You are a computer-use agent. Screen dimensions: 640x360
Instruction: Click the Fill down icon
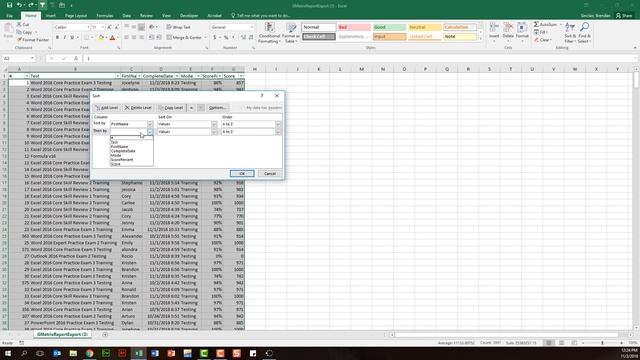point(536,32)
